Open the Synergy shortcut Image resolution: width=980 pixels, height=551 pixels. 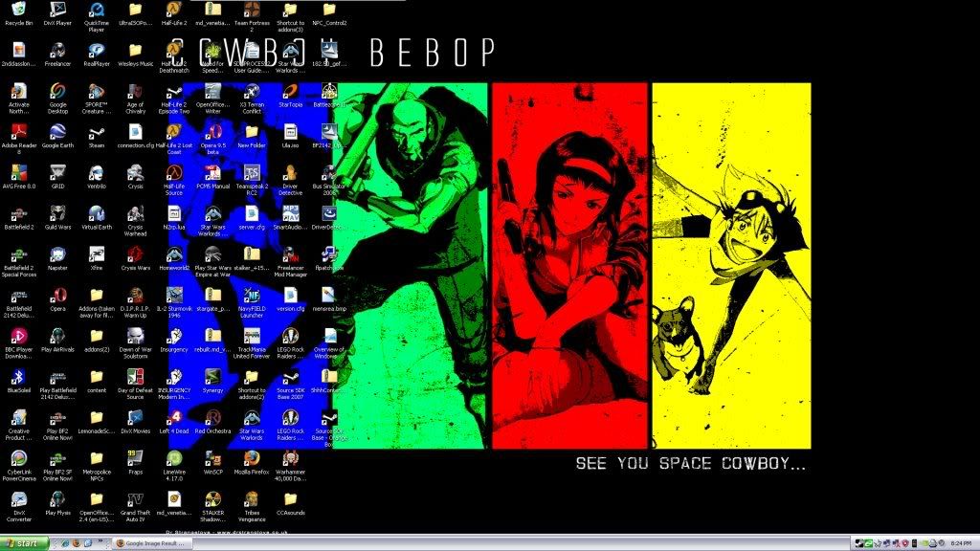click(x=213, y=381)
